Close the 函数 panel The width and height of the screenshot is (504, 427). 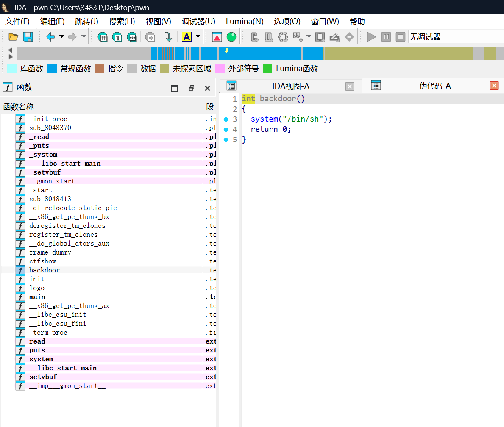207,88
